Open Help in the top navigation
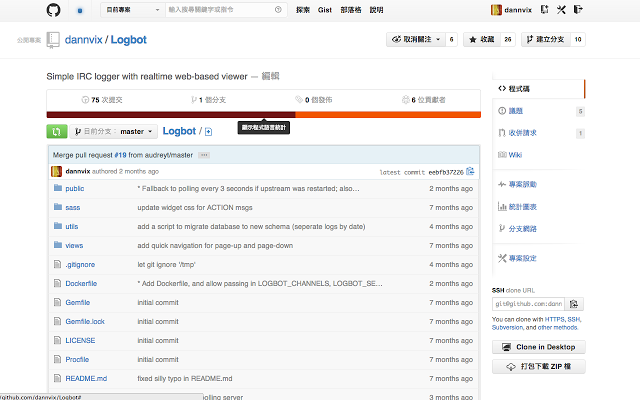The height and width of the screenshot is (400, 640). (376, 10)
